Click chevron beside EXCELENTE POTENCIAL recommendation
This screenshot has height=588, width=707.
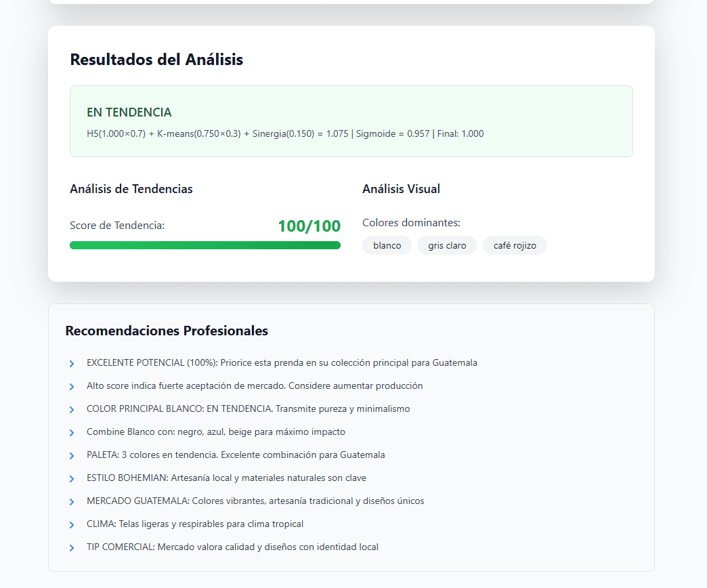point(72,364)
